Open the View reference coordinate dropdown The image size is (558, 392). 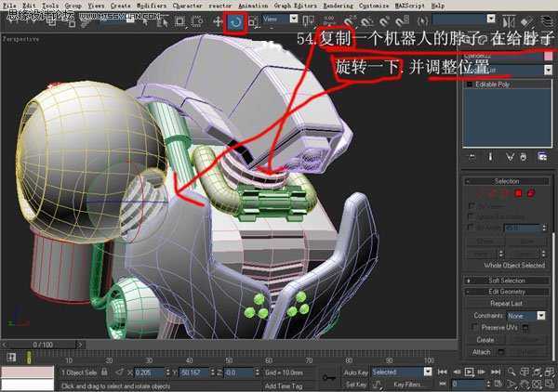click(x=280, y=19)
